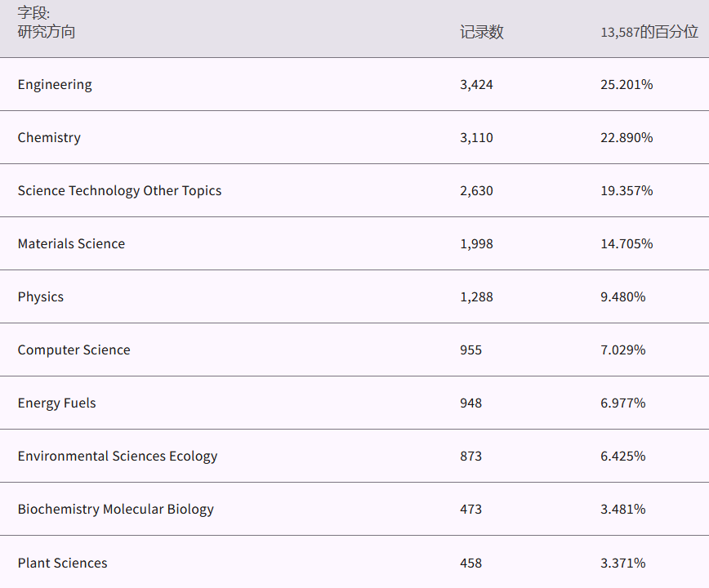
Task: Click the 13,587的百分位 column header
Action: pos(649,32)
